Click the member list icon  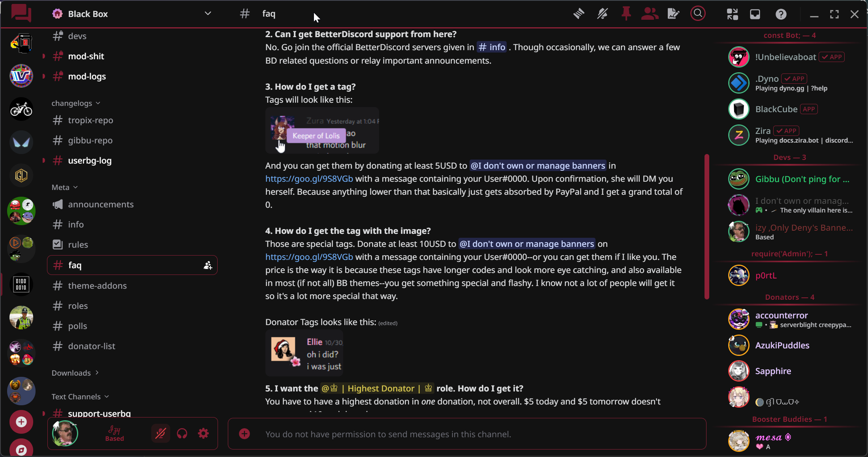[650, 14]
